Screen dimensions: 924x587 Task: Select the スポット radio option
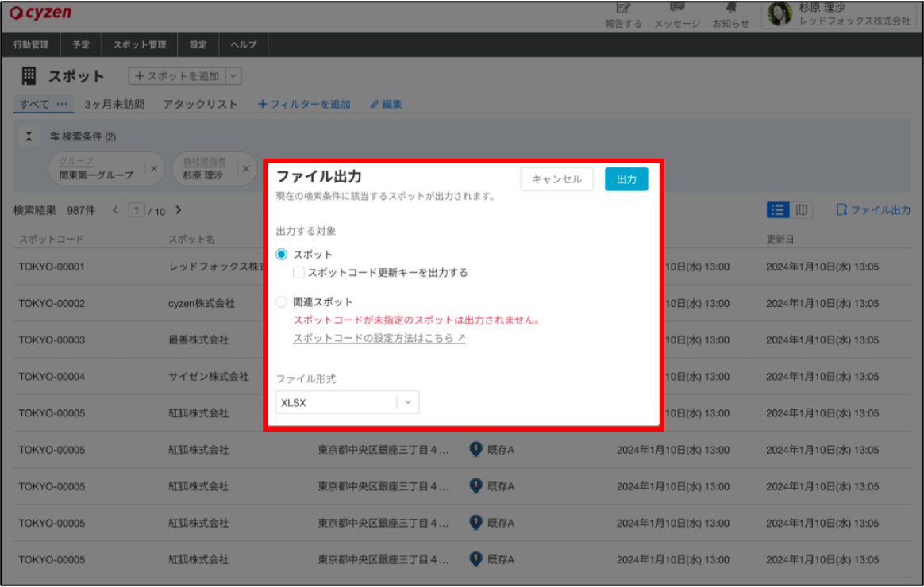click(282, 254)
